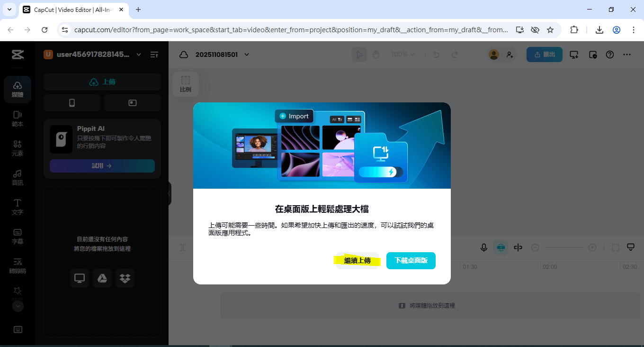Viewport: 644px width, 347px height.
Task: Open the help question mark icon
Action: coord(610,55)
